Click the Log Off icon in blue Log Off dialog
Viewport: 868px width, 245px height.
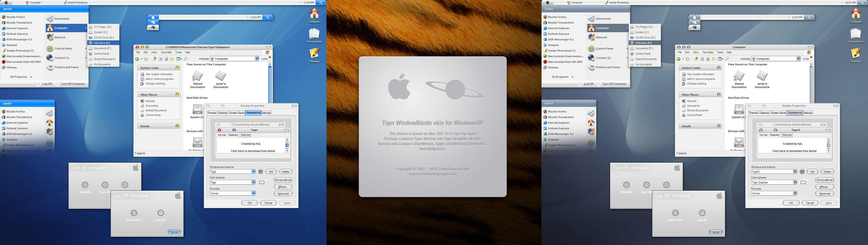pyautogui.click(x=161, y=213)
